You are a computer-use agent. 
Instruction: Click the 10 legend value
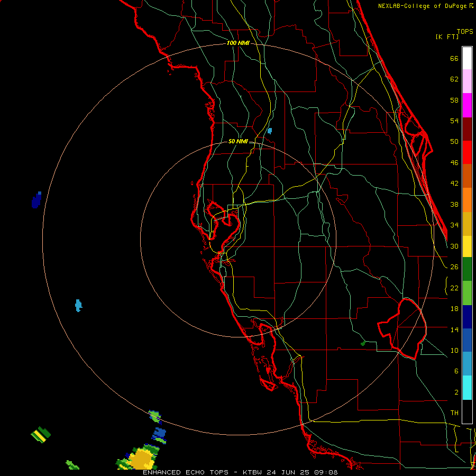(454, 350)
